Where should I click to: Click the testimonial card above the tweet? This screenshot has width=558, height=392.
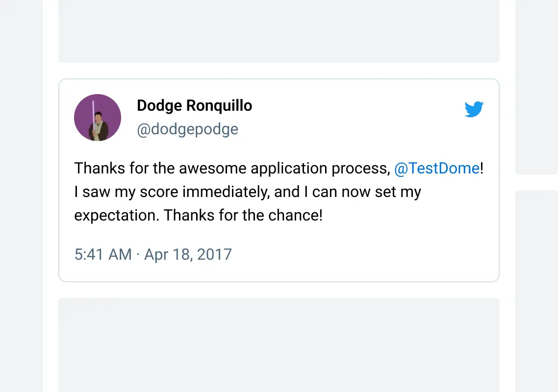279,31
